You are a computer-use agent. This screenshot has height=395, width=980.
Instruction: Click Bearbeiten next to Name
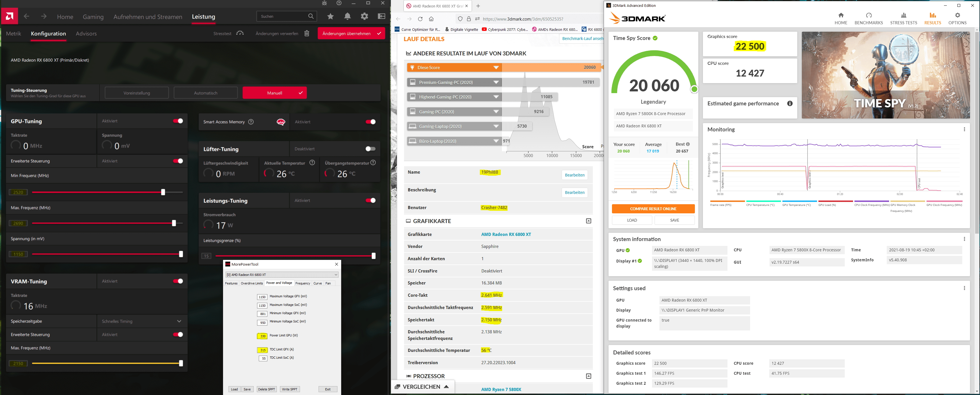click(x=575, y=175)
